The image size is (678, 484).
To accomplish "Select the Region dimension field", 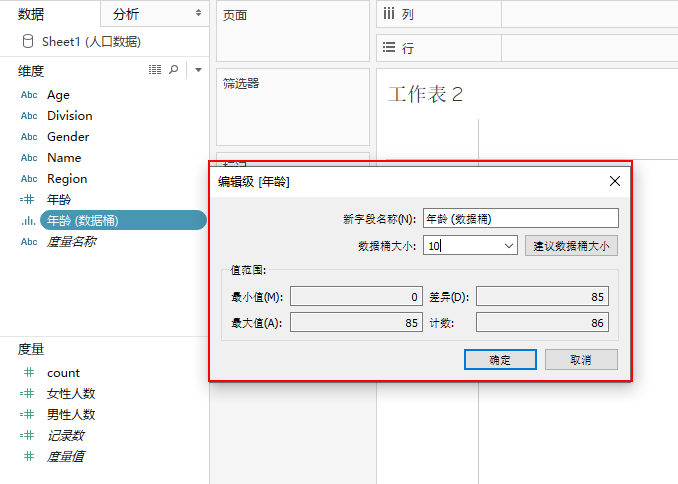I will [x=67, y=179].
